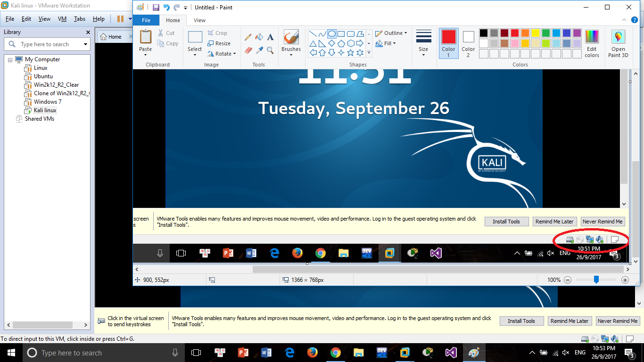
Task: Open the VMware library search dropdown arrow
Action: pos(85,44)
